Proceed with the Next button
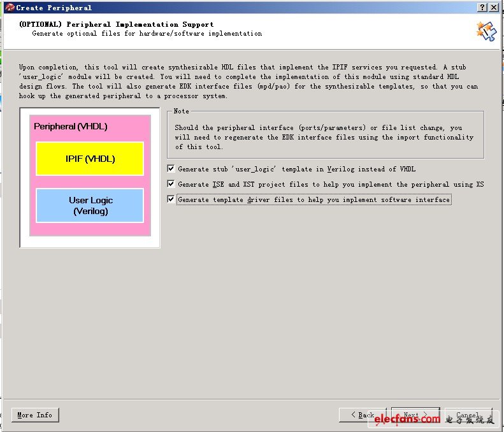This screenshot has width=504, height=432. tap(415, 415)
